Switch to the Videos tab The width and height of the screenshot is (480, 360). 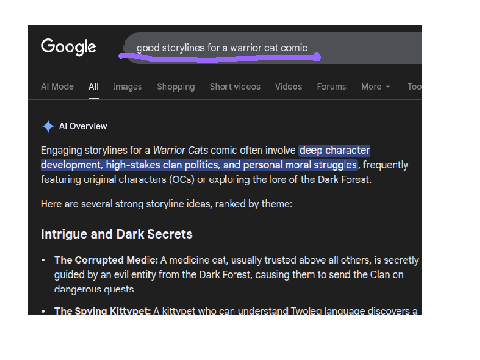click(x=288, y=87)
